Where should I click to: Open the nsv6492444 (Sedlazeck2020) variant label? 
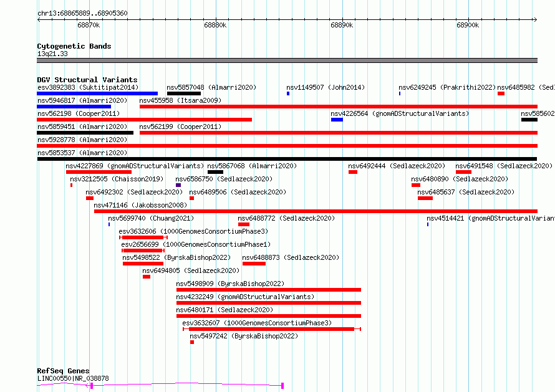click(397, 166)
